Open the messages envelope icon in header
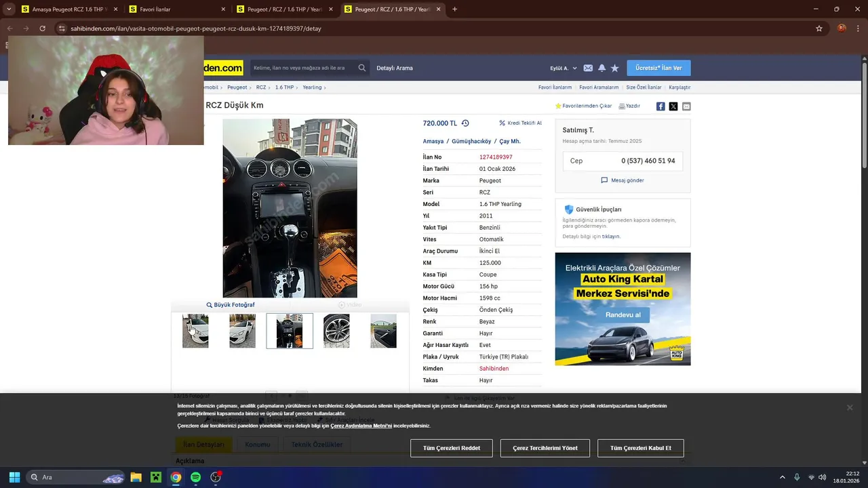The width and height of the screenshot is (868, 488). pyautogui.click(x=588, y=68)
